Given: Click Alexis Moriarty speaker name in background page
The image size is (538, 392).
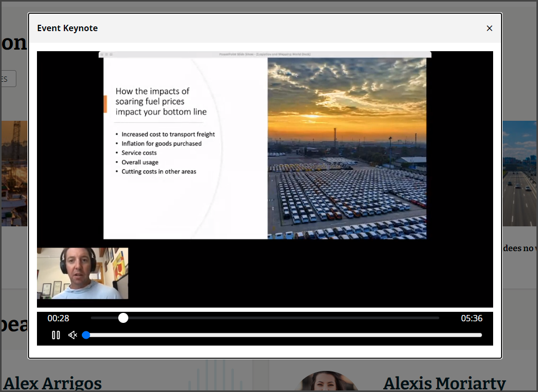Looking at the screenshot, I should (x=445, y=384).
